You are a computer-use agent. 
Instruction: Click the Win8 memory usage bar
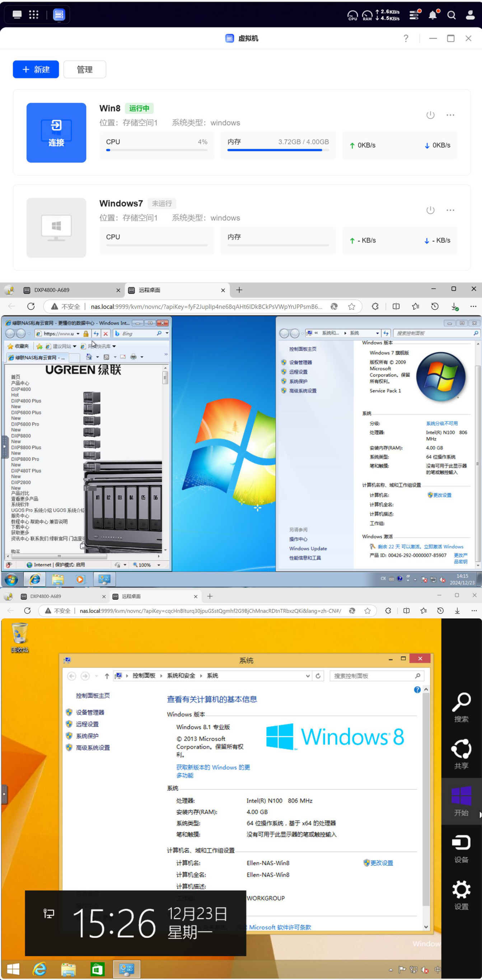tap(278, 150)
